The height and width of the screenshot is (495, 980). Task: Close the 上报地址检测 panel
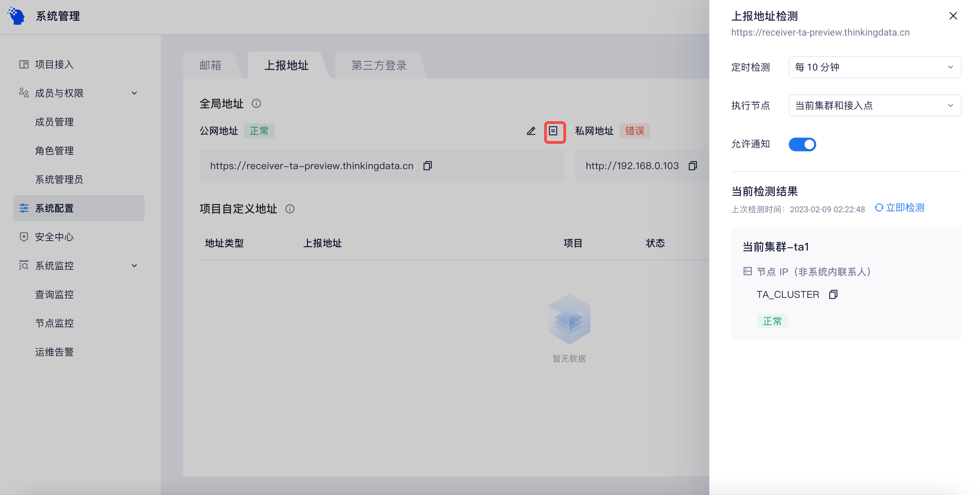tap(953, 16)
